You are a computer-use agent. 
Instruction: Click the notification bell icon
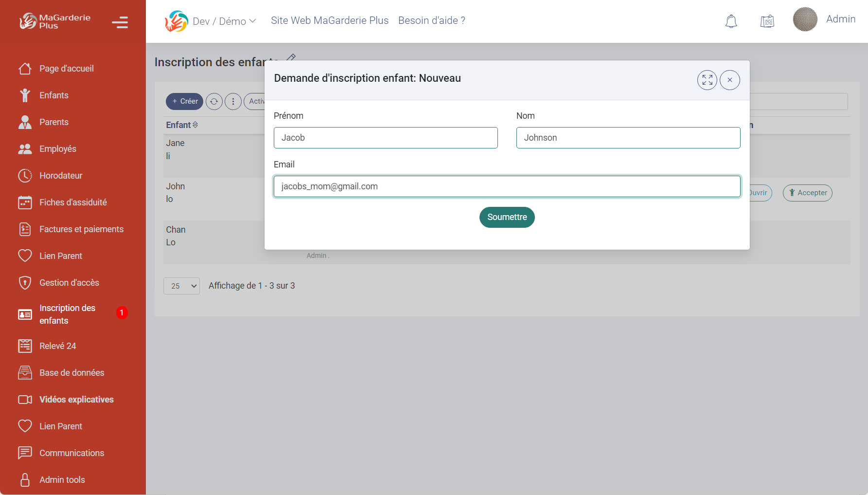[731, 21]
